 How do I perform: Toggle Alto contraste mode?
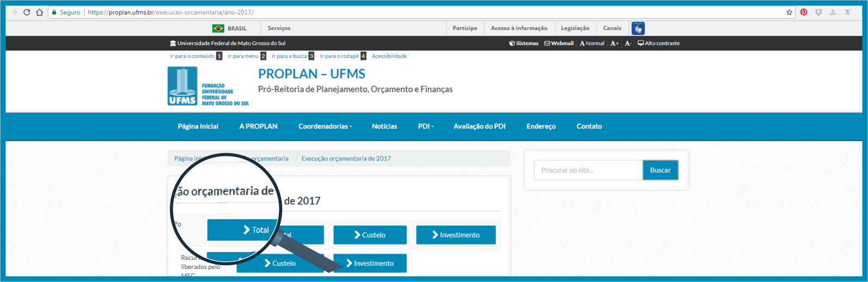pos(659,43)
